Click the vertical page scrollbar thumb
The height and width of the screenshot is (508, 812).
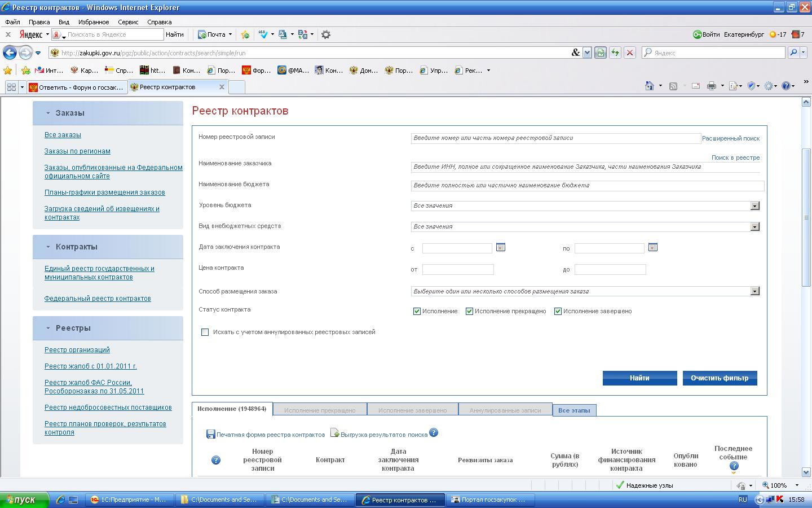pyautogui.click(x=806, y=217)
